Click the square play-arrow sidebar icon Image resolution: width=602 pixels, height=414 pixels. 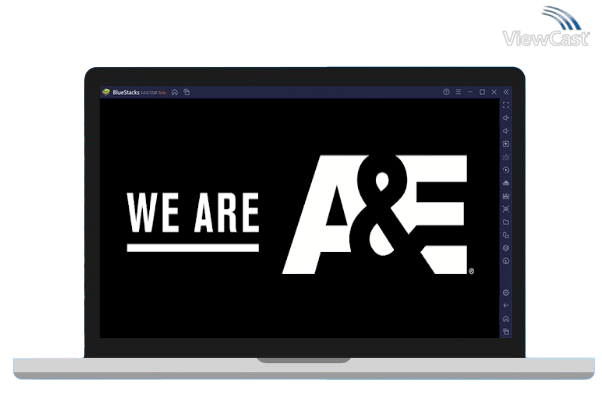pos(506,144)
